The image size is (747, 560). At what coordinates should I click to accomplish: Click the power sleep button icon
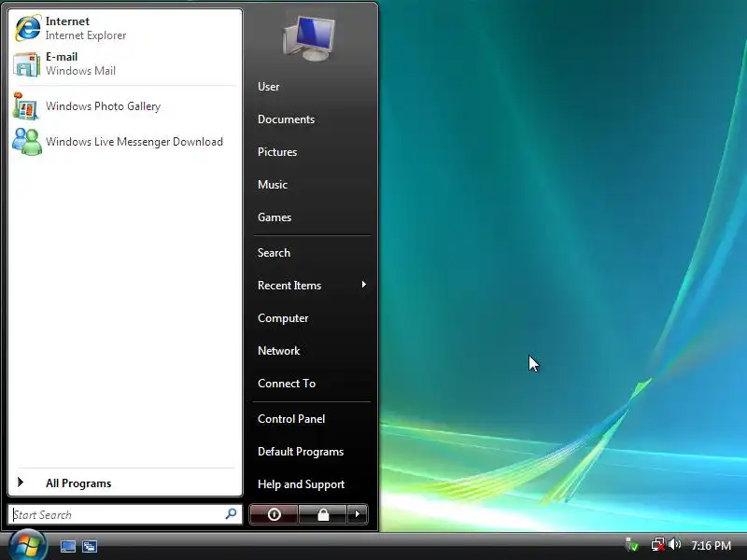274,514
